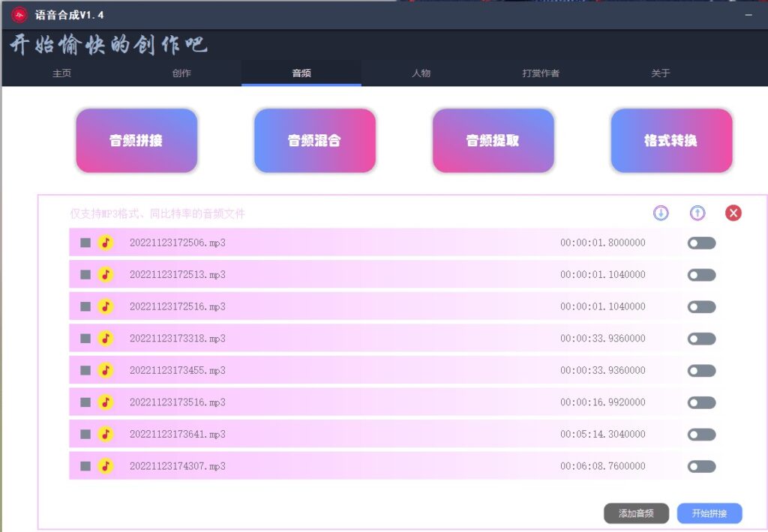Enable the toggle switch for 20221123173455.mp3
The height and width of the screenshot is (532, 768).
coord(700,370)
